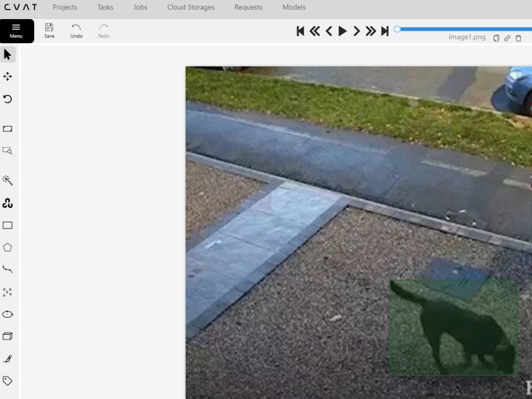532x399 pixels.
Task: Select the Draw polyline tool
Action: click(x=7, y=269)
